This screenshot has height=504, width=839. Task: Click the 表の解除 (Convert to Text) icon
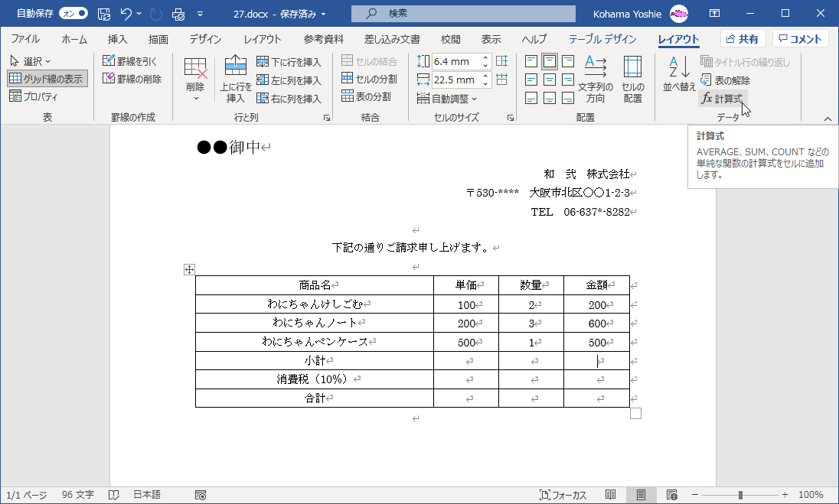(x=726, y=80)
